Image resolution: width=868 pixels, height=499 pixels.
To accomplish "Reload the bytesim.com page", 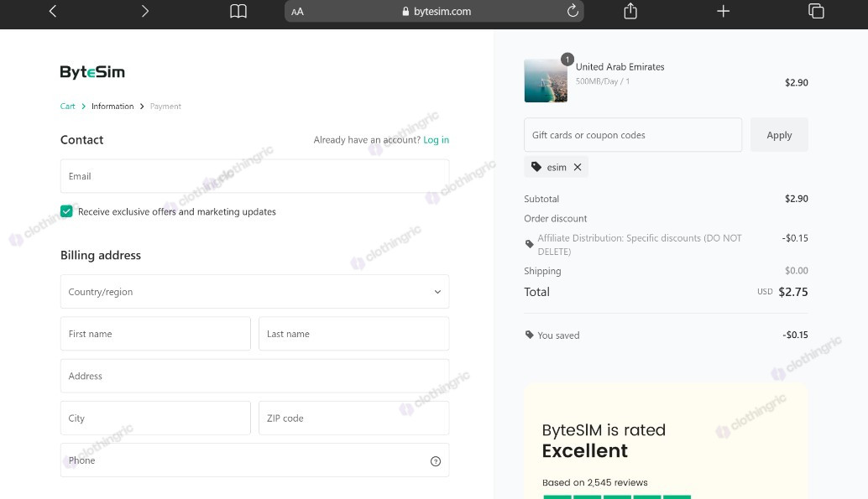I will point(573,11).
